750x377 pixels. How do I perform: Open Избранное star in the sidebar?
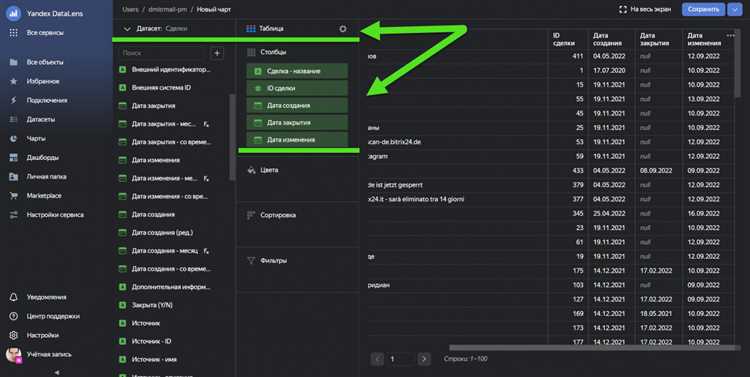[x=13, y=81]
